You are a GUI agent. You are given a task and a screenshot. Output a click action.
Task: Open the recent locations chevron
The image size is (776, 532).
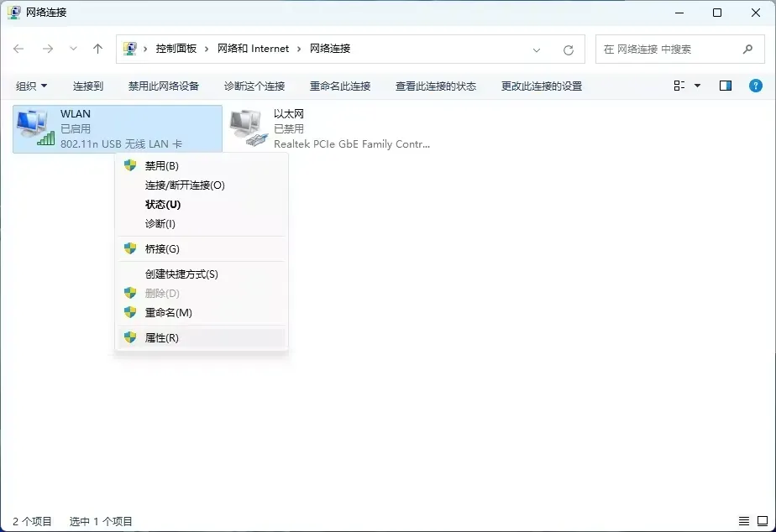73,49
